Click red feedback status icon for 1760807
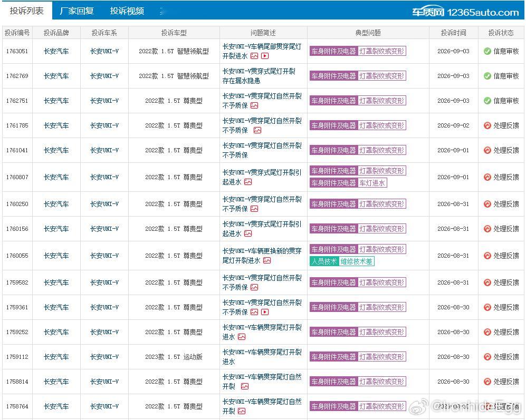Viewport: 526px width, 420px height. 487,177
